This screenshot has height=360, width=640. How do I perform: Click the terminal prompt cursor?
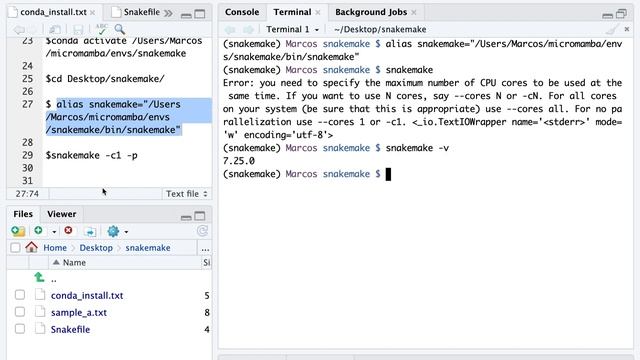(x=388, y=174)
